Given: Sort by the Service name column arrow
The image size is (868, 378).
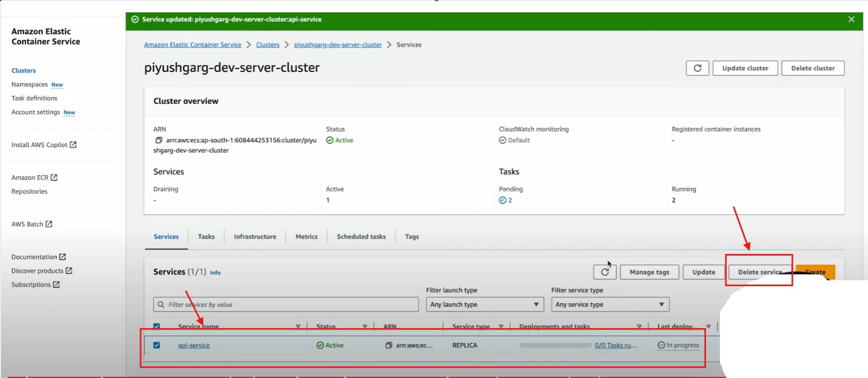Looking at the screenshot, I should 298,326.
